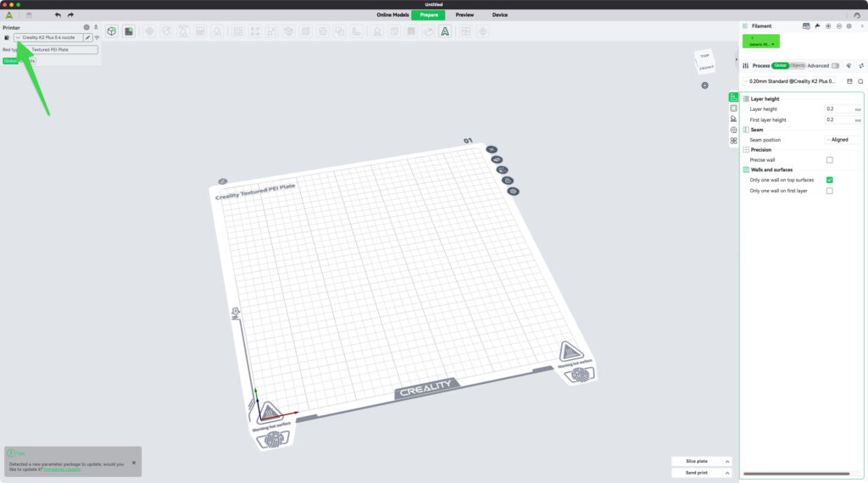Click the plate settings gear on build plate

[x=513, y=192]
